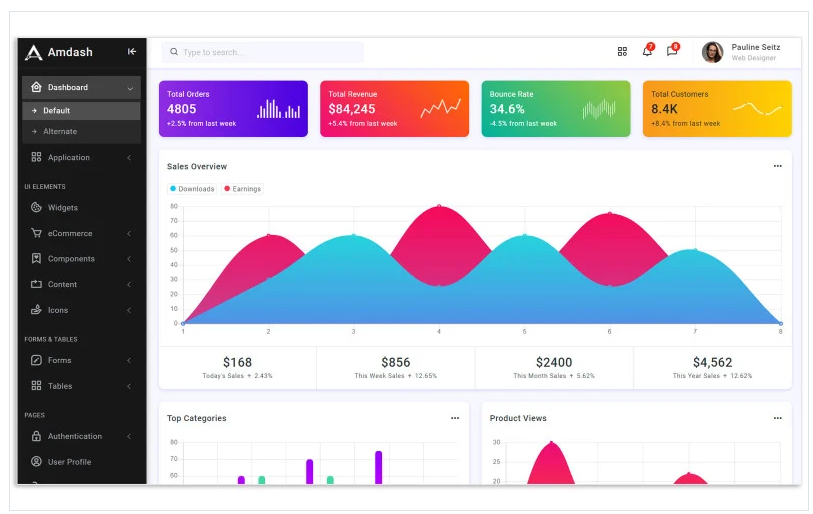Screen dimensions: 813x514
Task: Expand the Authentication section
Action: pos(80,436)
